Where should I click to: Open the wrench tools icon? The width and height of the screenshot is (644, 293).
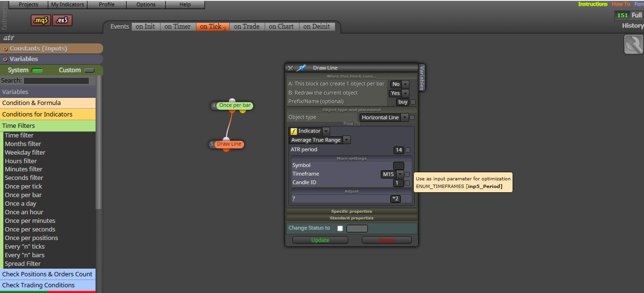[633, 45]
